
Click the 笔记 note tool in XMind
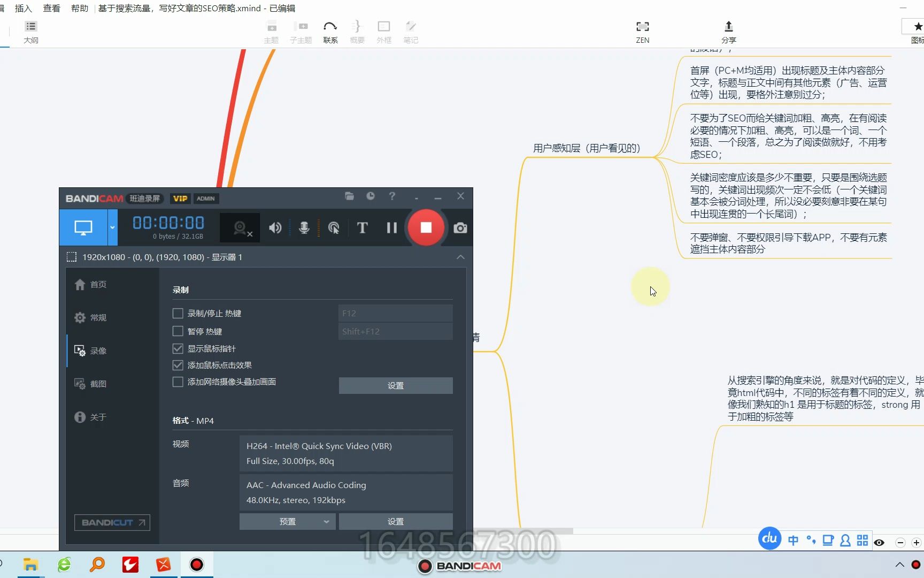click(411, 32)
